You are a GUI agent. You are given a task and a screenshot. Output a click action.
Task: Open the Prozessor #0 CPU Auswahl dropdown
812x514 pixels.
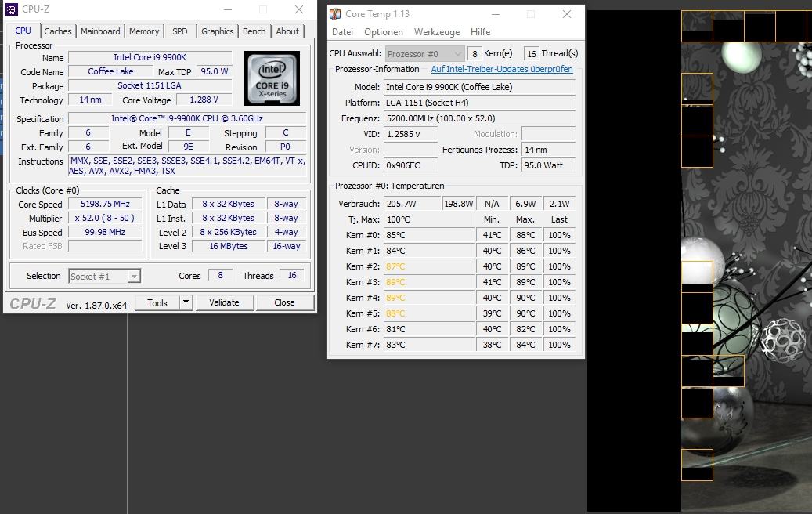coord(424,54)
